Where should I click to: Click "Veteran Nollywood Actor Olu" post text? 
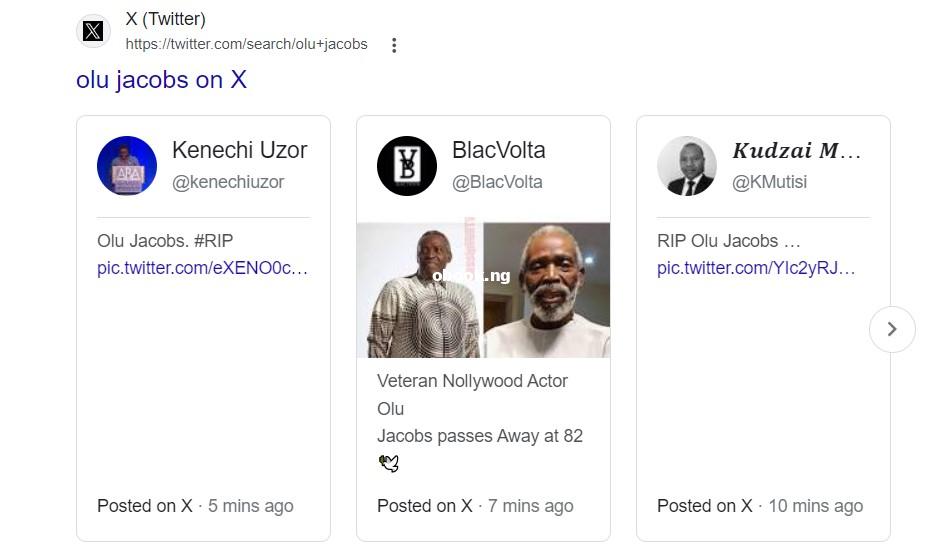click(x=472, y=381)
